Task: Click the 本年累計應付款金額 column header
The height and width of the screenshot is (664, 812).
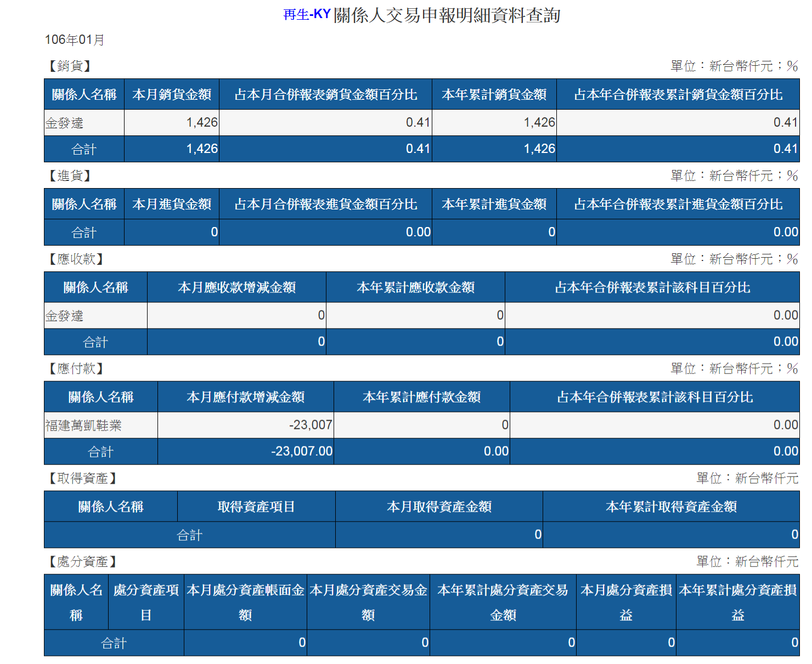Action: [x=422, y=397]
